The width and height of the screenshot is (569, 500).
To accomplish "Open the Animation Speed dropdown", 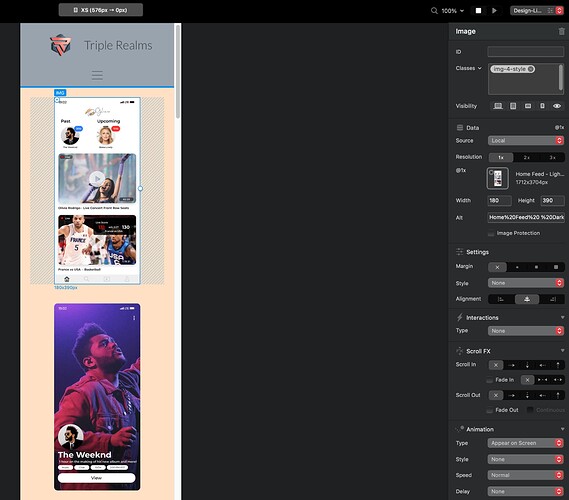I will 525,475.
